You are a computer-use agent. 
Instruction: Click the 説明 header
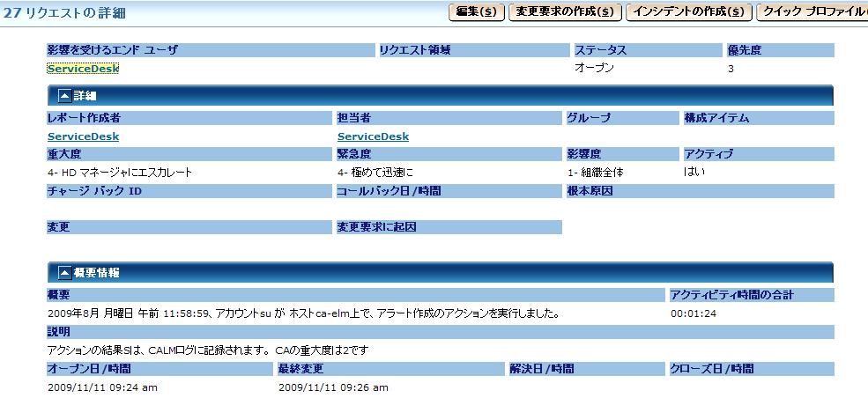[440, 332]
